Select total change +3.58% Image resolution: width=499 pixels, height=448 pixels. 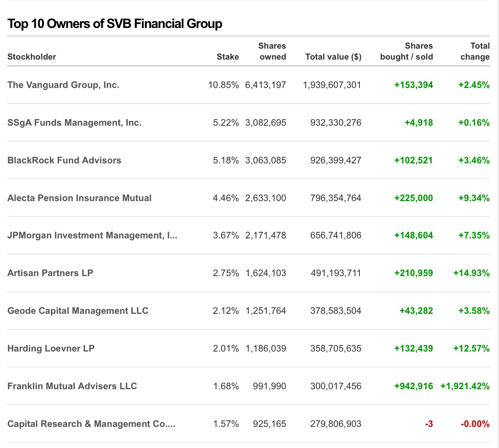[474, 311]
